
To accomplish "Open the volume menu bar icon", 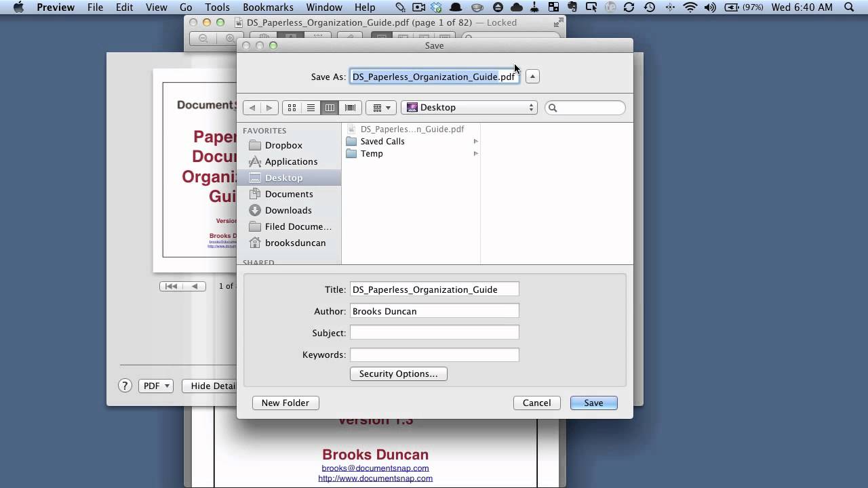I will 710,7.
